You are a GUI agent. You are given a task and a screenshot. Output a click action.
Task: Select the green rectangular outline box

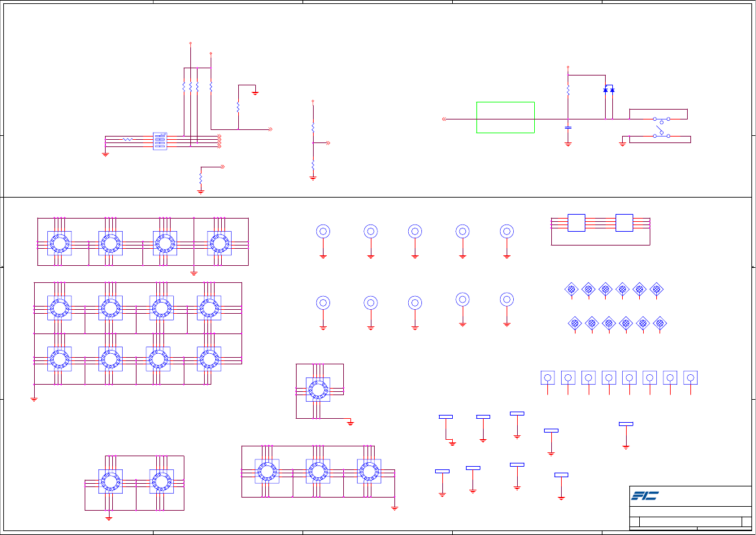[x=505, y=118]
